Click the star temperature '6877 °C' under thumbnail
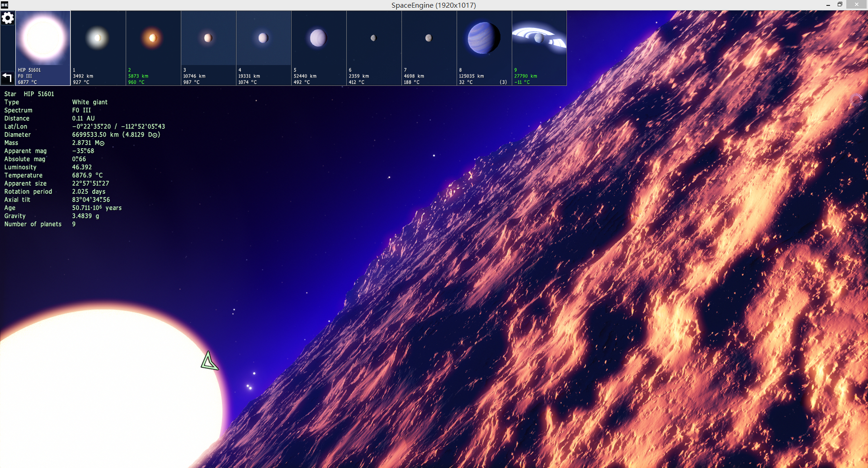This screenshot has height=468, width=868. (28, 82)
